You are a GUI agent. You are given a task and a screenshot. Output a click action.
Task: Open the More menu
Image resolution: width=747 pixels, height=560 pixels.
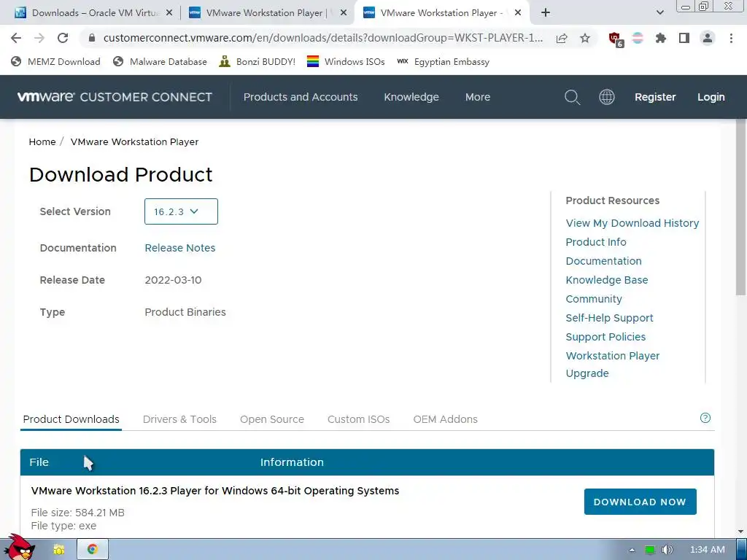478,97
